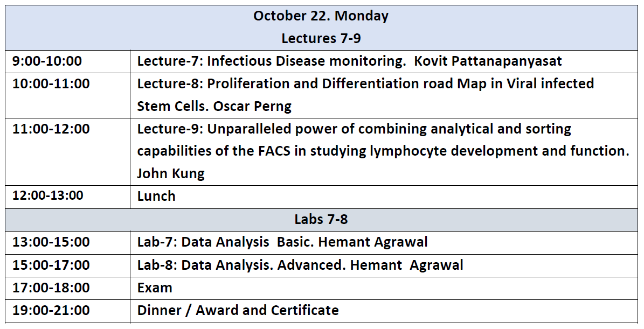Click the 13:00-15:00 time slot
Screen dimensions: 644x329
tap(51, 242)
